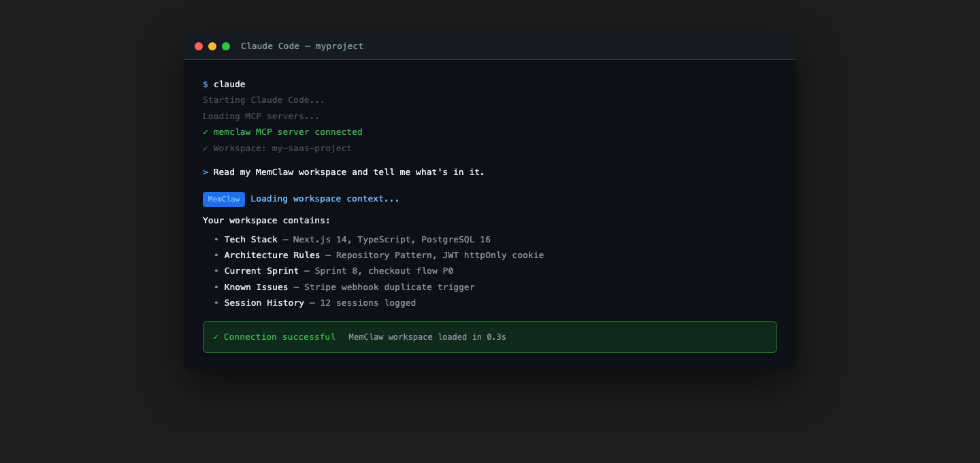Click the green-bordered success panel
Screen dimensions: 980x463
tap(489, 336)
